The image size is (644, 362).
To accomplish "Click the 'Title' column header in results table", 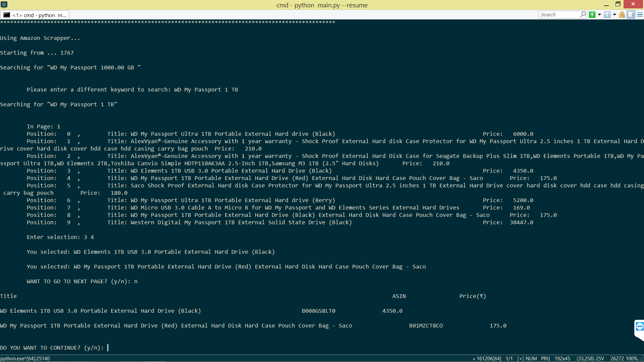I will click(8, 296).
